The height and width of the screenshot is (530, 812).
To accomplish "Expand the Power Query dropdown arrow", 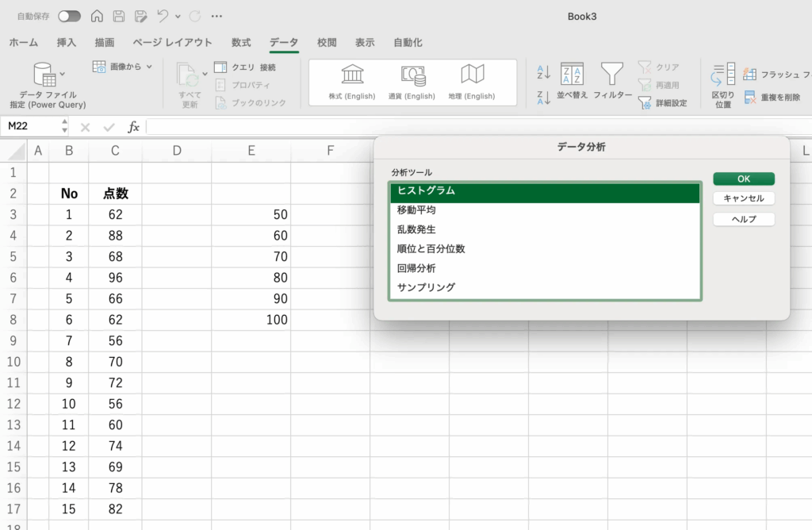I will (63, 74).
